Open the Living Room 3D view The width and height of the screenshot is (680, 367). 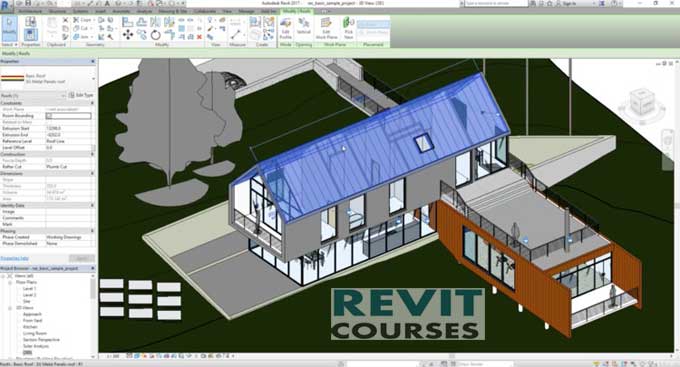pyautogui.click(x=35, y=333)
